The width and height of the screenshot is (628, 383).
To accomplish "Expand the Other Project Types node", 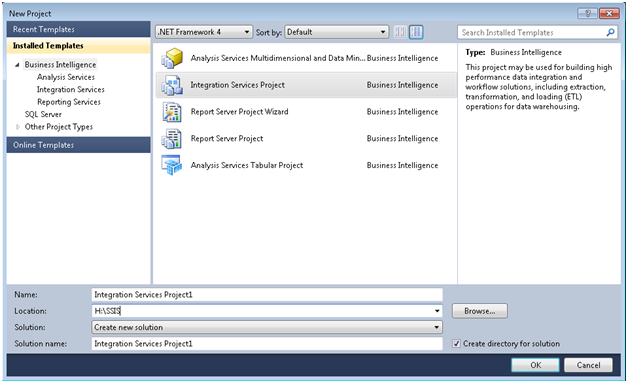I will (18, 127).
